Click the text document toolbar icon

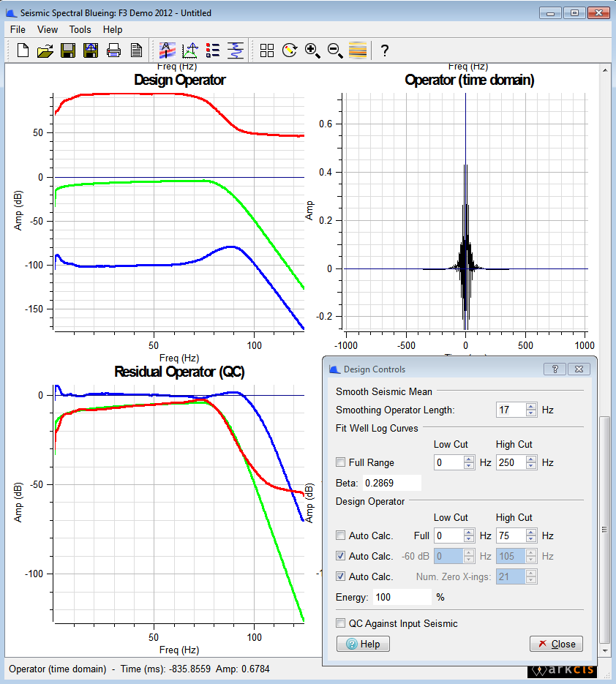[x=137, y=50]
